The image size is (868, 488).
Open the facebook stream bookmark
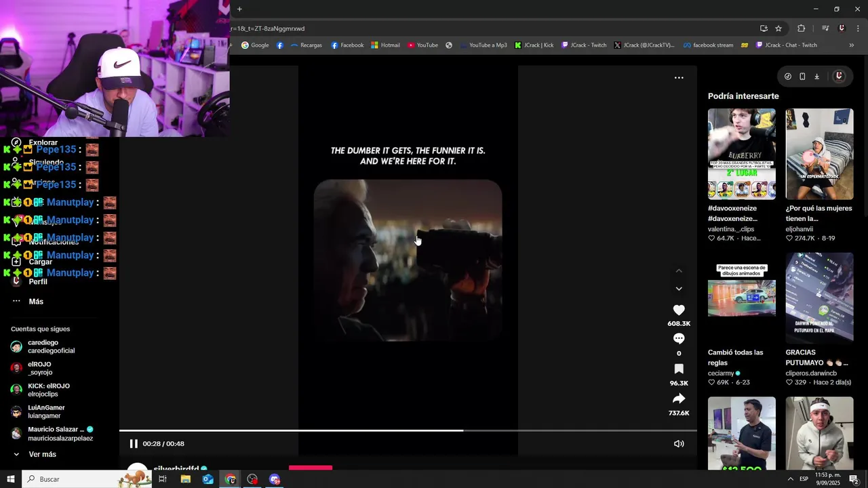708,45
